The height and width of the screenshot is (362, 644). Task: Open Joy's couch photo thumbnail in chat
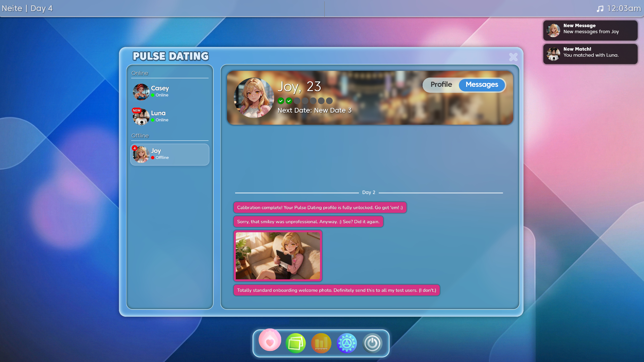pos(278,256)
